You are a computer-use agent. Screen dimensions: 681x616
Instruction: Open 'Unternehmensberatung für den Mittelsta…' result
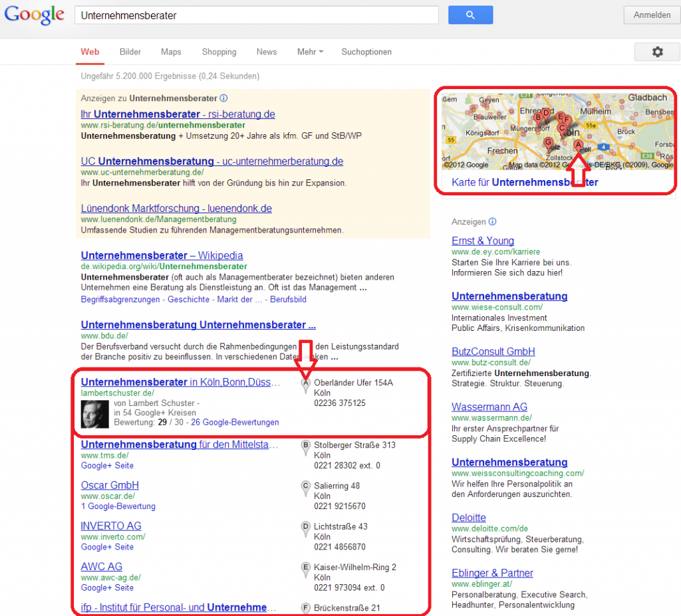tap(180, 445)
